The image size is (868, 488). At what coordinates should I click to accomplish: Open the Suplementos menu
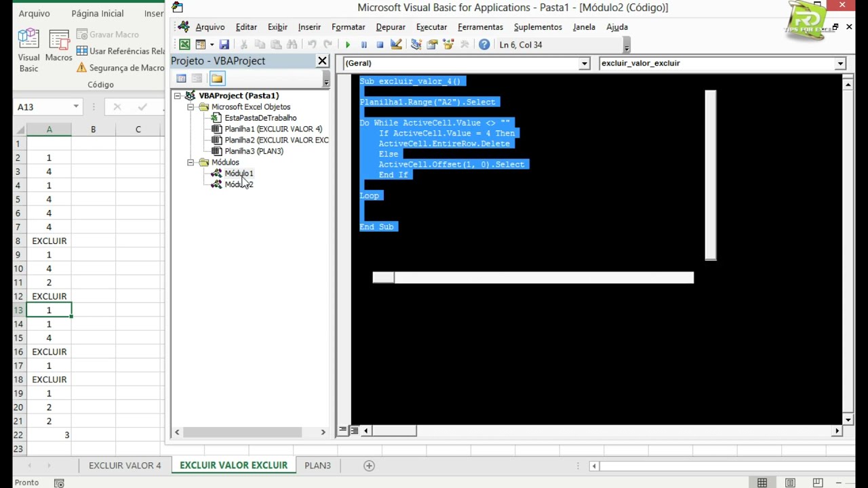(538, 27)
